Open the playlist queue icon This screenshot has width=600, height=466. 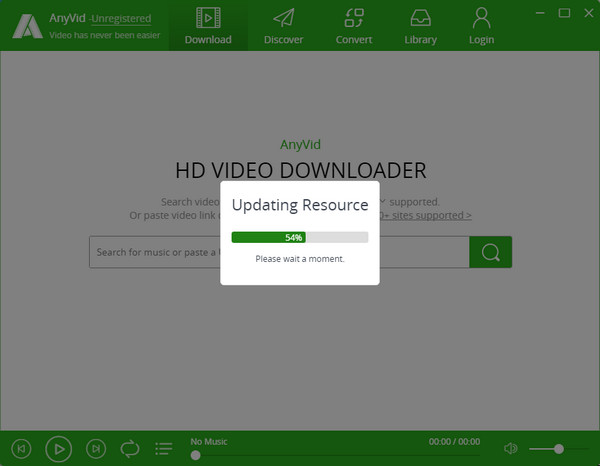[x=164, y=448]
